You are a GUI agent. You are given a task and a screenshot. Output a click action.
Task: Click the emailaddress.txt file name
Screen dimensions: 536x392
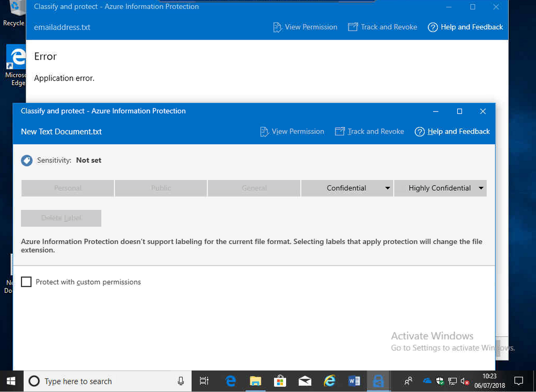tap(62, 27)
